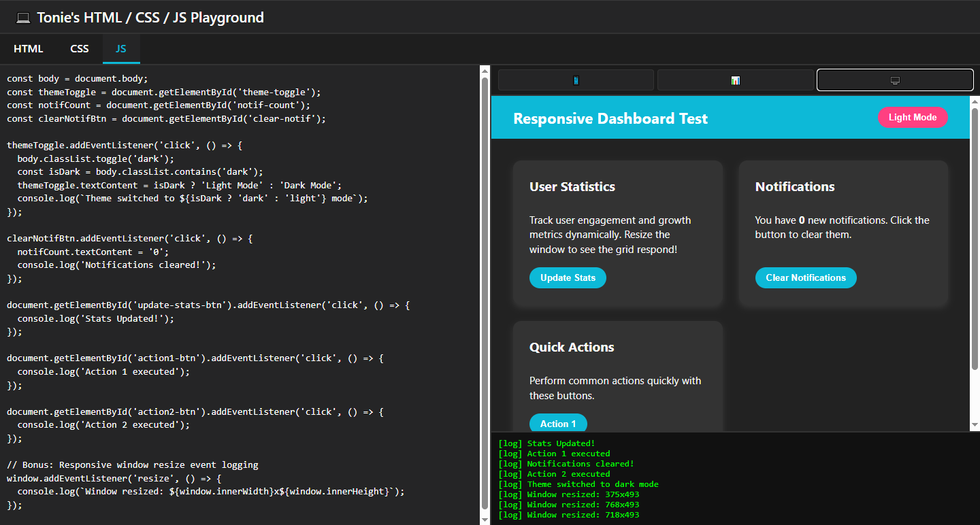Click the Update Stats button

coord(568,277)
